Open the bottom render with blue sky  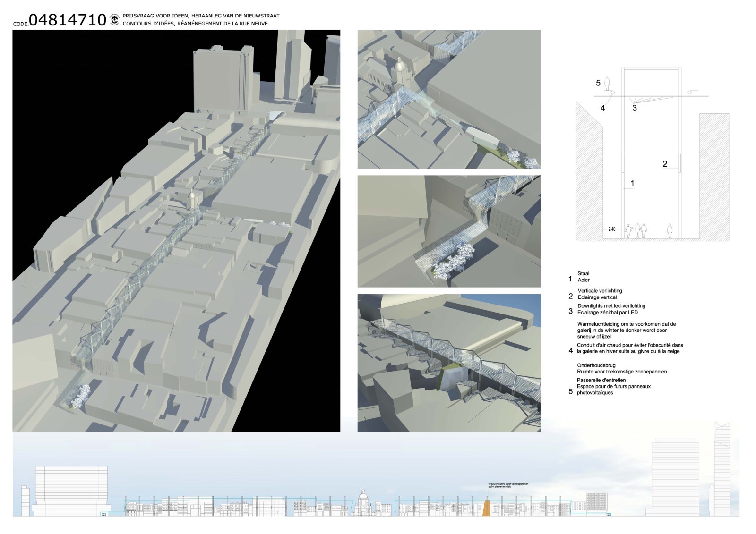[449, 363]
